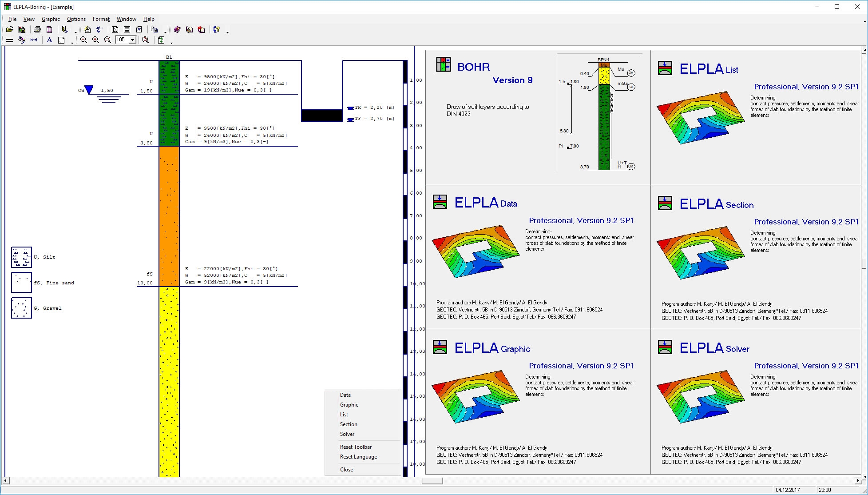Click the paint bucket brush icon
868x495 pixels.
pyautogui.click(x=22, y=40)
